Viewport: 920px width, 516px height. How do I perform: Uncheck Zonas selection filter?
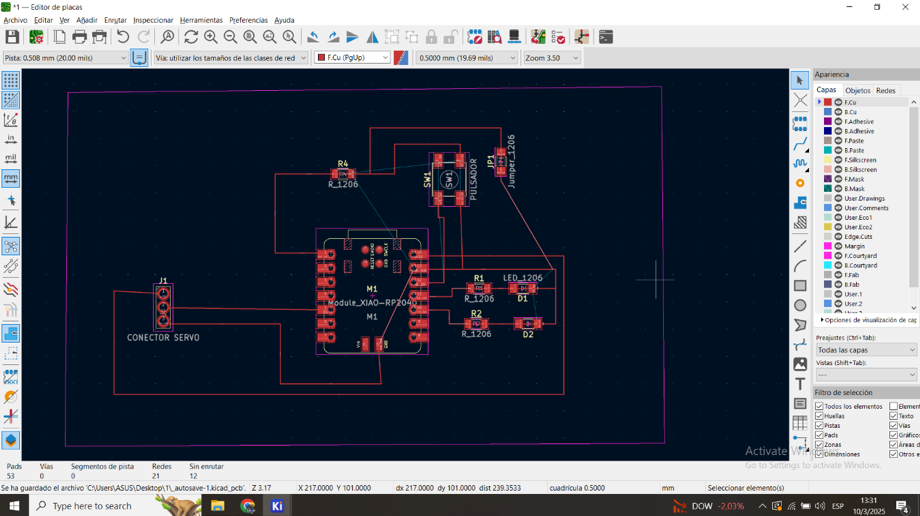click(819, 444)
